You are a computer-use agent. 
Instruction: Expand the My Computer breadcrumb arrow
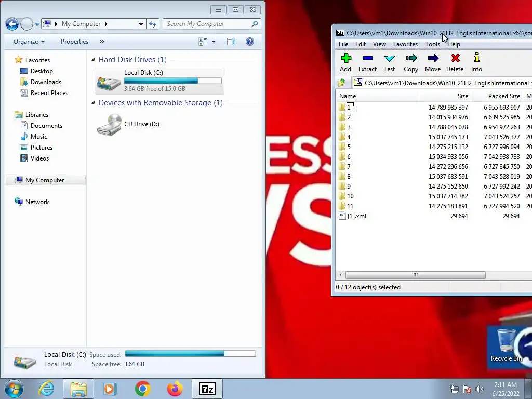(x=106, y=24)
